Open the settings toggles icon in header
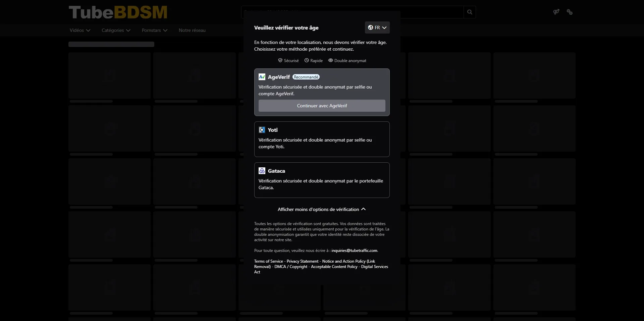 (x=570, y=12)
